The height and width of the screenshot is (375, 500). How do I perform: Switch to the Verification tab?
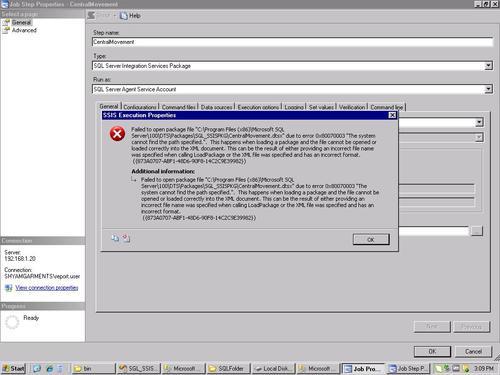[x=352, y=107]
